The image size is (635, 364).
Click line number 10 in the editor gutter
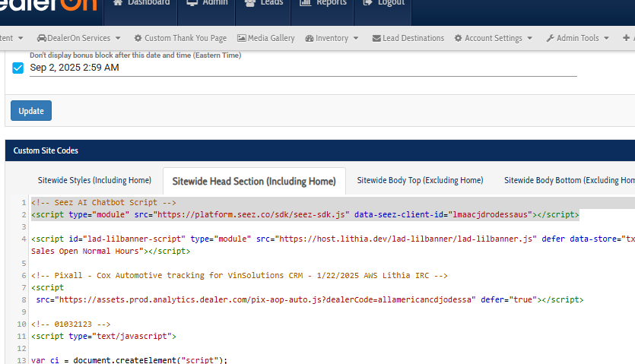point(21,324)
